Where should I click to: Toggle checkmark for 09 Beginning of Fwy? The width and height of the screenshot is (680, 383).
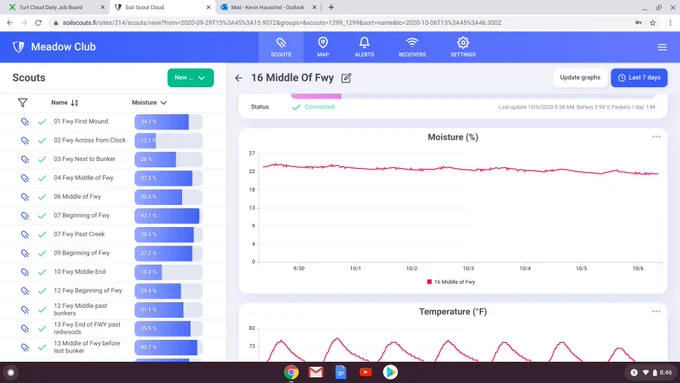(x=42, y=253)
